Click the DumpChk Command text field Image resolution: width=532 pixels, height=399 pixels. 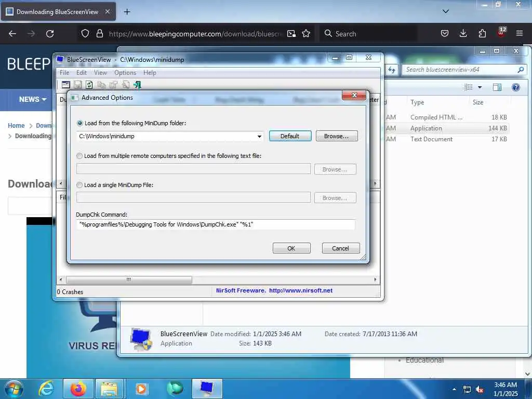coord(216,224)
